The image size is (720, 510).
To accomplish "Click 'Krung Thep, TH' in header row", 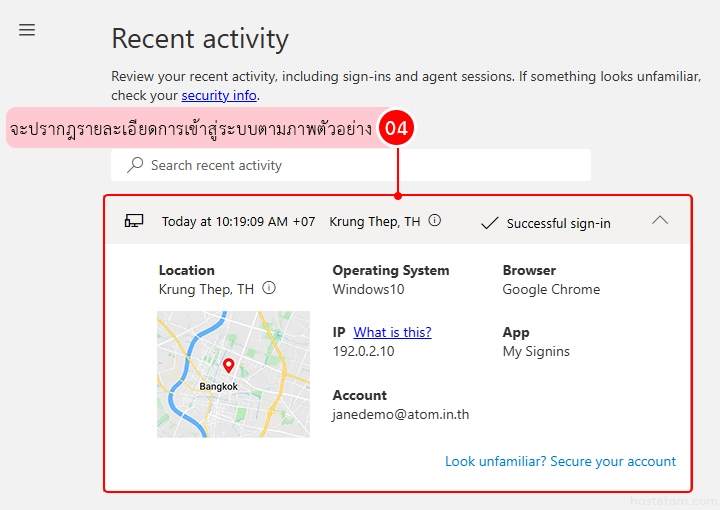I will point(375,222).
